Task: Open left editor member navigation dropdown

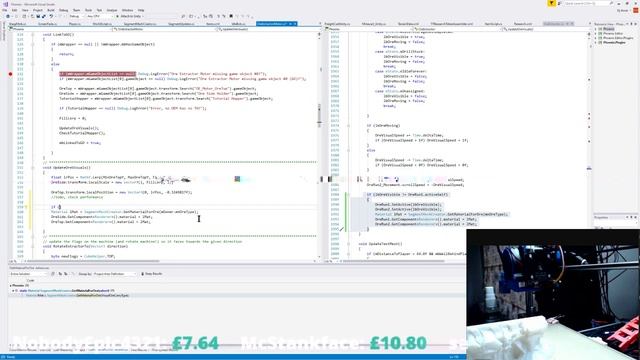Action: coord(268,29)
